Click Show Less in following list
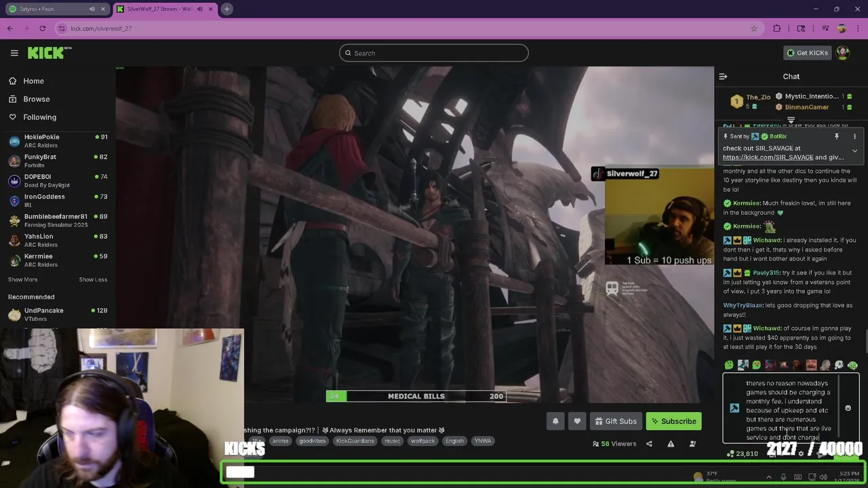The image size is (868, 488). click(x=93, y=280)
